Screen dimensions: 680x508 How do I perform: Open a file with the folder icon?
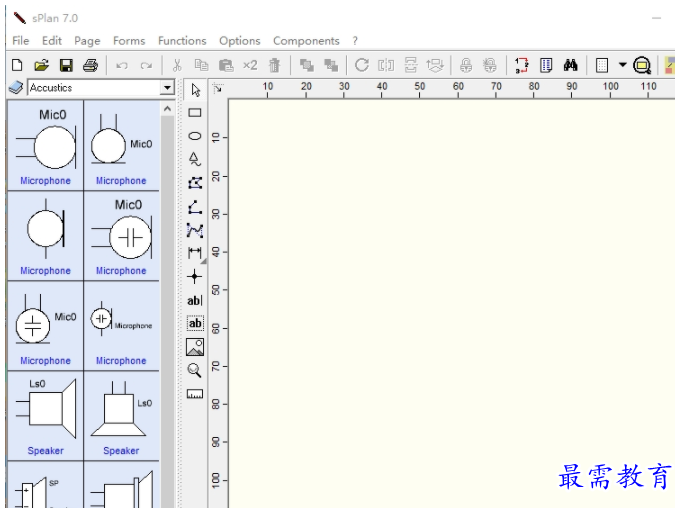[41, 66]
